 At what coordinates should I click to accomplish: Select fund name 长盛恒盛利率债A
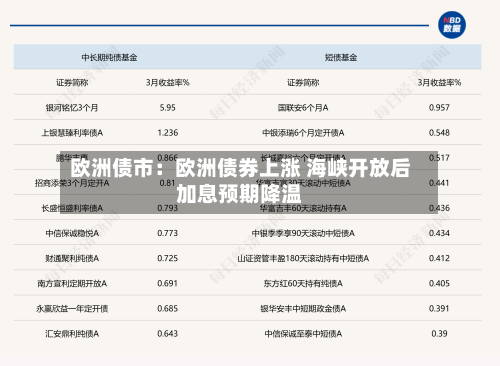(x=72, y=208)
